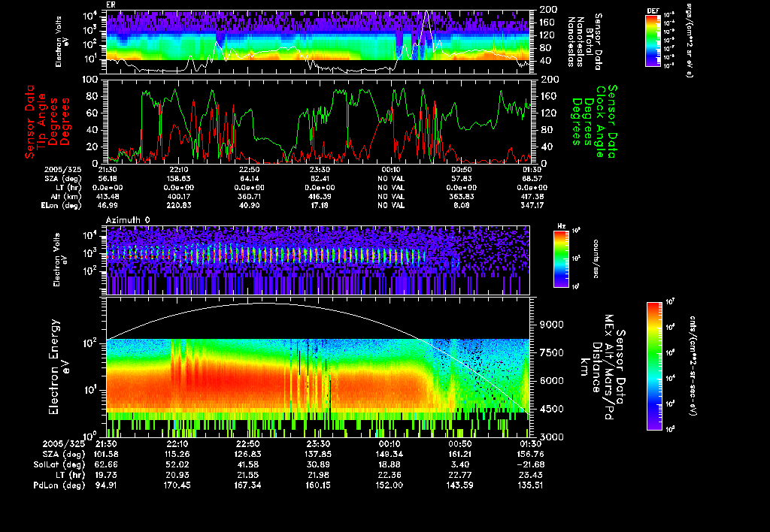The image size is (770, 532).
Task: Click the 'SolLat (deg)' row label
Action: click(x=59, y=465)
